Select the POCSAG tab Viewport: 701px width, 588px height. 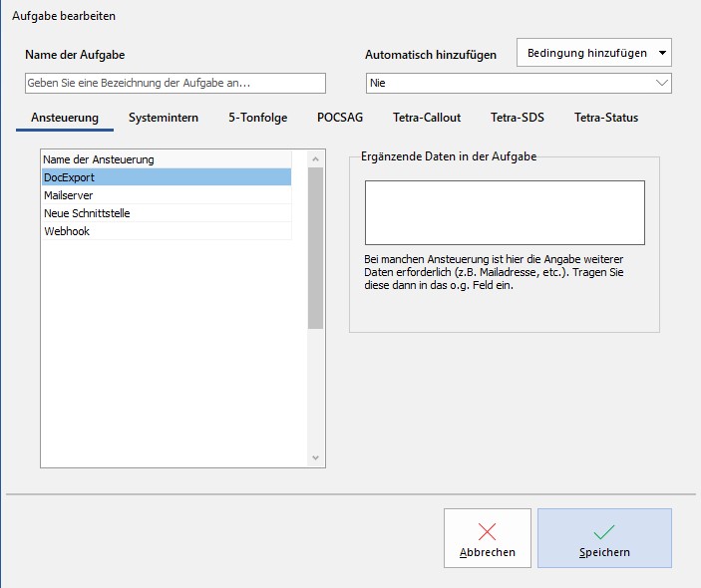point(340,118)
